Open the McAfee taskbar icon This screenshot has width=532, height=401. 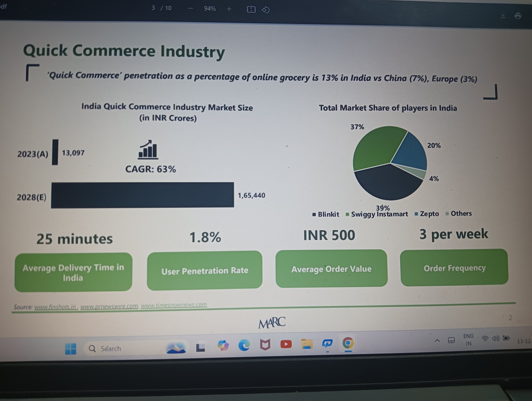[x=265, y=345]
